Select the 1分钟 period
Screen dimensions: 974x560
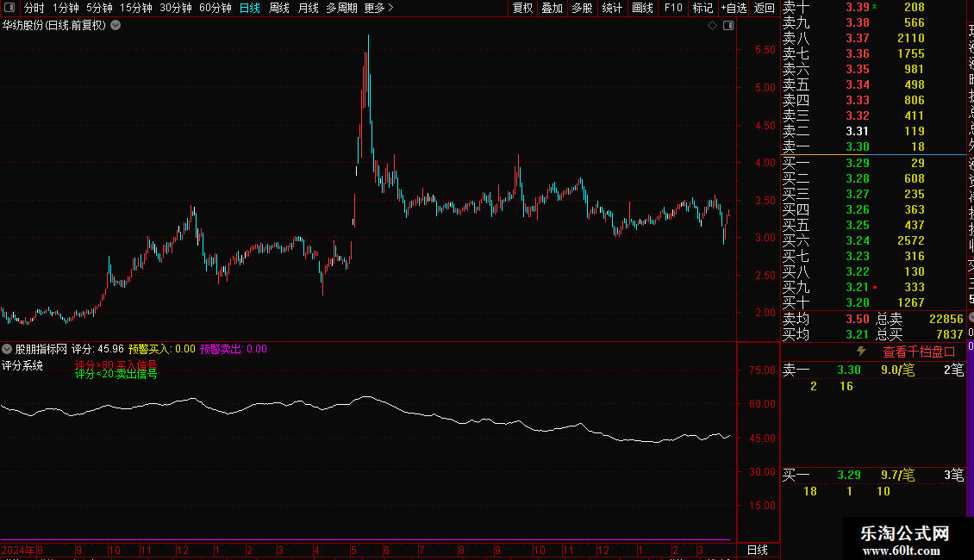tap(66, 8)
